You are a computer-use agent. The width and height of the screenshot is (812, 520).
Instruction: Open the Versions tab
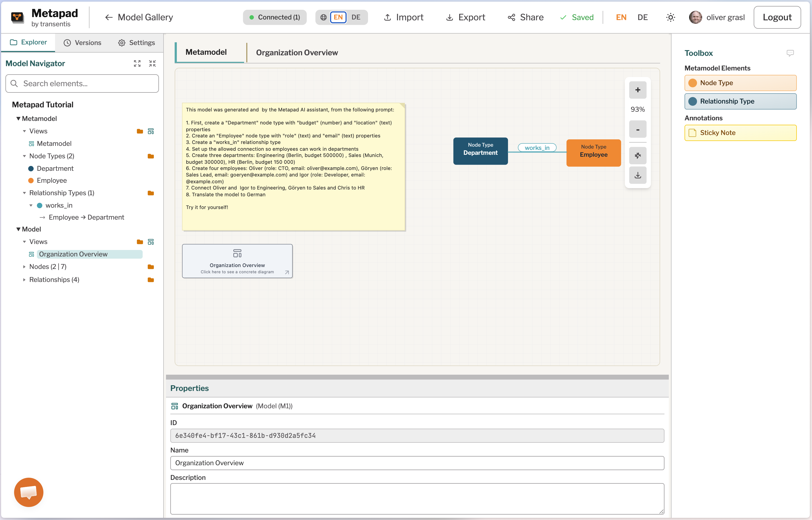[83, 43]
